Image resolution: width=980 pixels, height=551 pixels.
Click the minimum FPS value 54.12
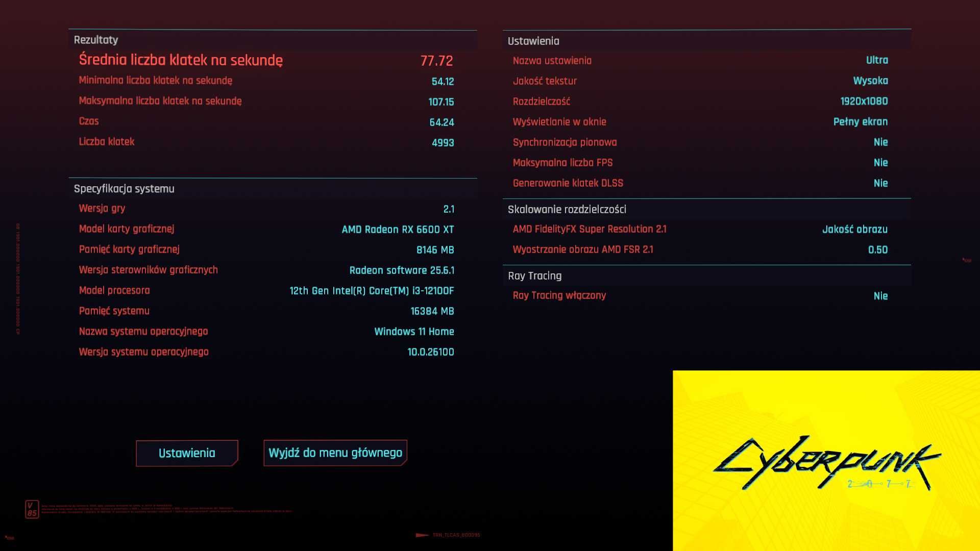click(x=443, y=82)
